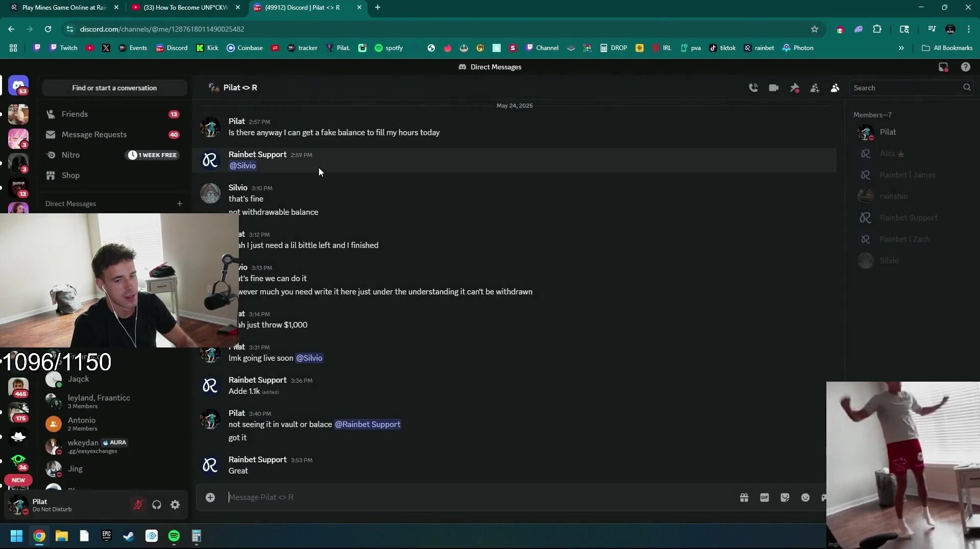
Task: Select rainshin in the members list
Action: click(x=911, y=196)
